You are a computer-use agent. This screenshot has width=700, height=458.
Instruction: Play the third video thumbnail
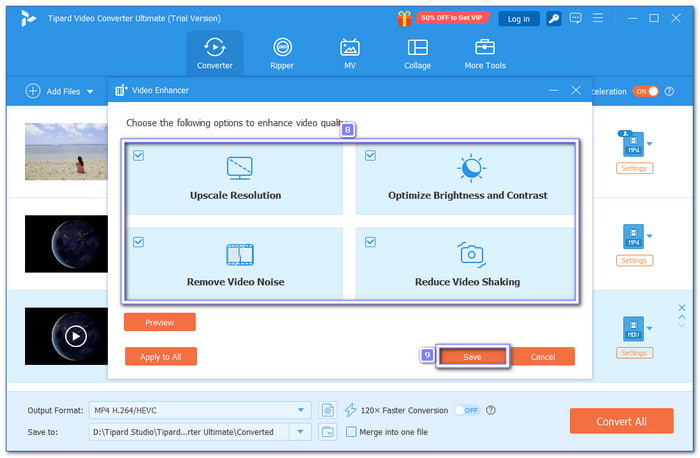[x=76, y=336]
